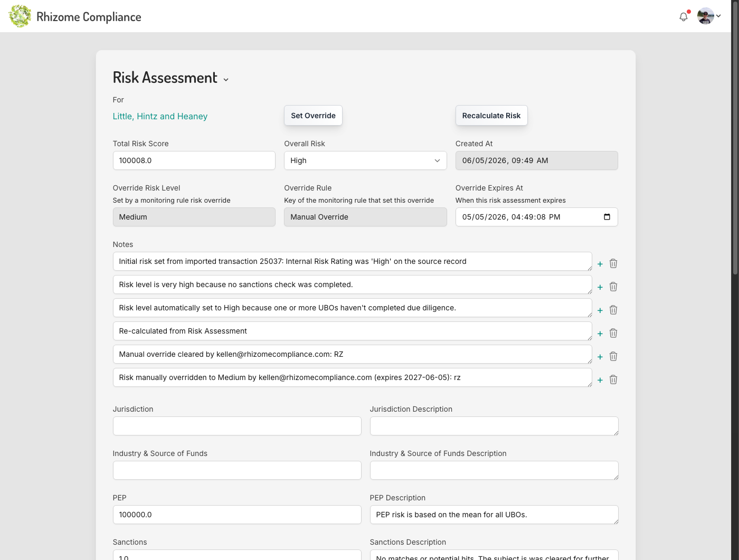Open the Little, Hintz and Heaney link

pyautogui.click(x=160, y=116)
